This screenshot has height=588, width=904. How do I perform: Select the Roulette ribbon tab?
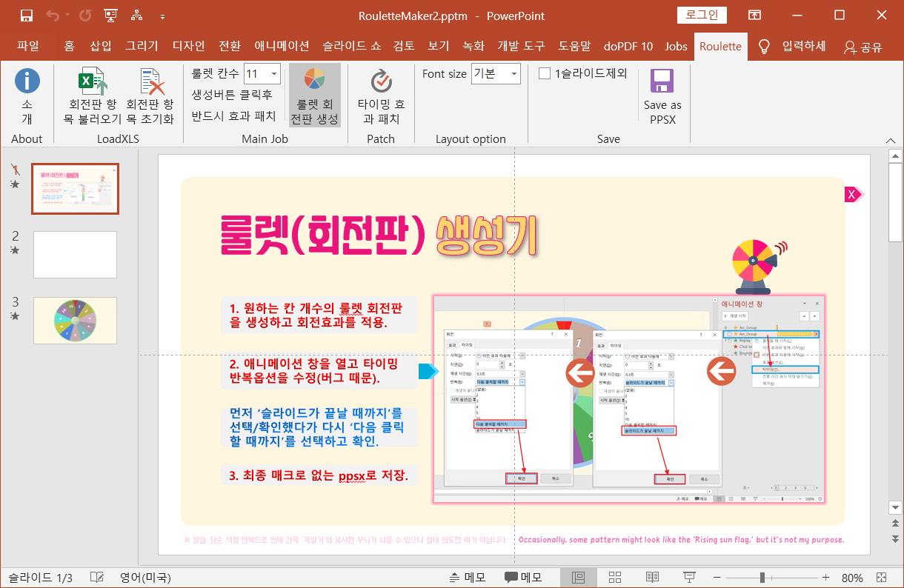[720, 46]
